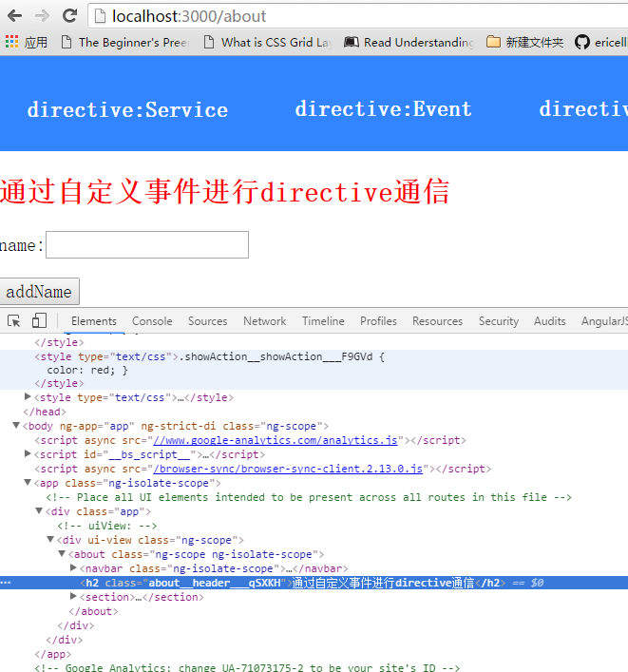Screen dimensions: 628x672
Task: Open the browser-sync-client.2.13.0.js link
Action: click(288, 469)
